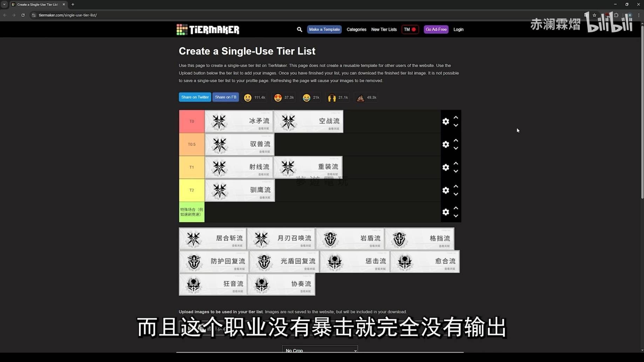Move the T1 row down
644x362 pixels.
point(456,171)
